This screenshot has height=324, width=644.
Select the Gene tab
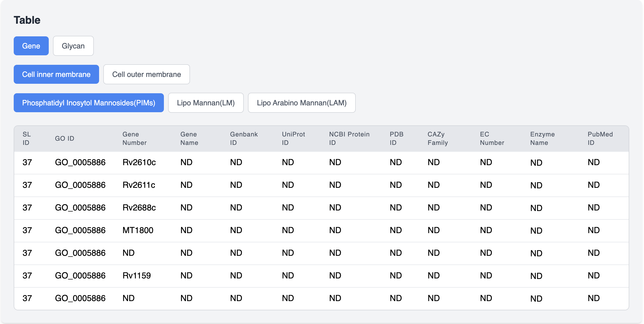(31, 46)
